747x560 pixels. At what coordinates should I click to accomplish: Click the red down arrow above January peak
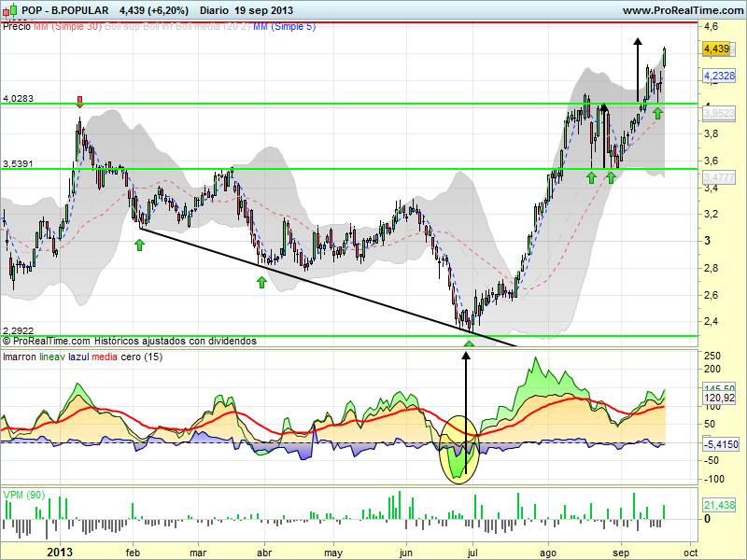click(80, 102)
